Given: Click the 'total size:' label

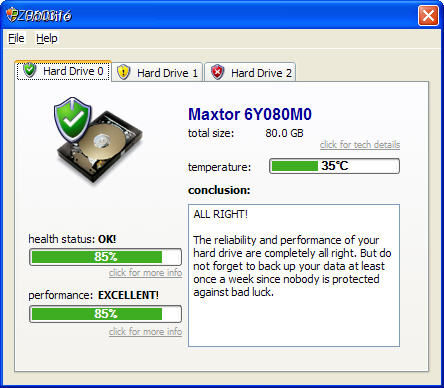Looking at the screenshot, I should point(211,133).
